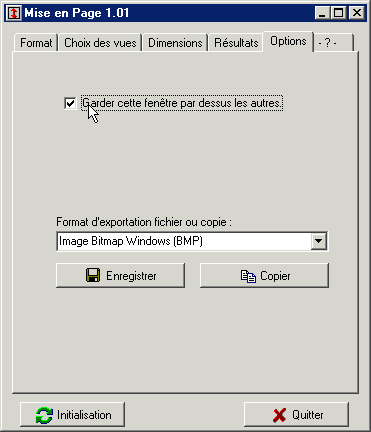Screen dimensions: 371x432
Task: Show the Résultats tab
Action: [236, 43]
